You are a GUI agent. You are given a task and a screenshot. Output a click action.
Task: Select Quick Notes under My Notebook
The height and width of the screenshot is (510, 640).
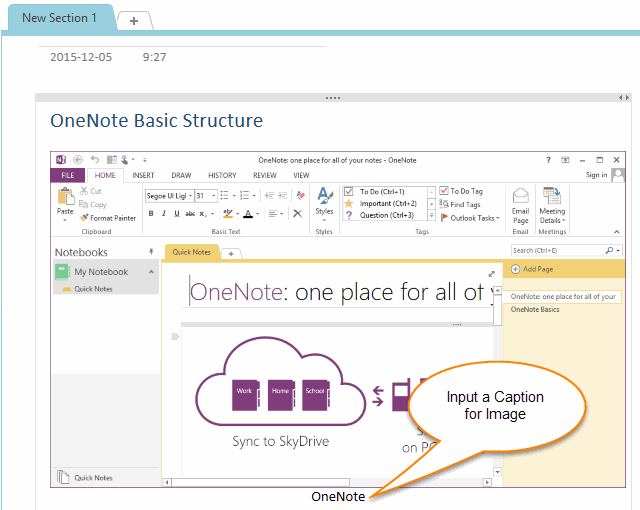point(93,289)
